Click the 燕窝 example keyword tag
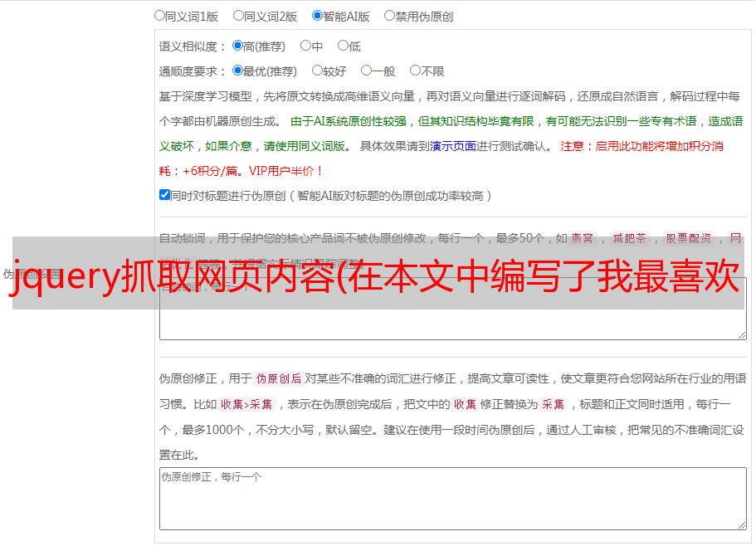This screenshot has height=546, width=756. (x=583, y=238)
